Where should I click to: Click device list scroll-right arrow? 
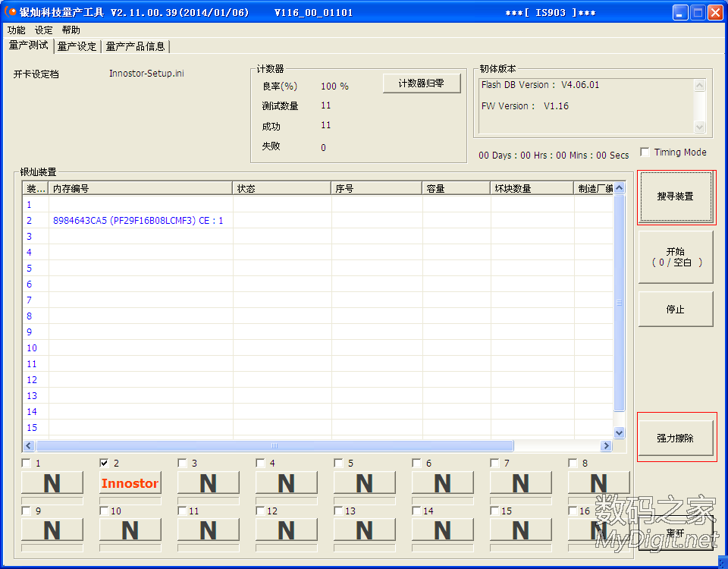click(x=606, y=446)
